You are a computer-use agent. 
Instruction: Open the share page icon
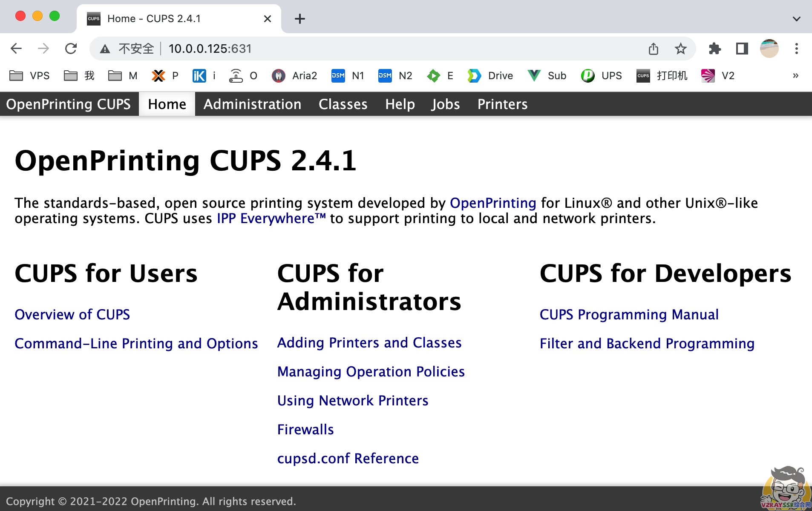click(653, 49)
